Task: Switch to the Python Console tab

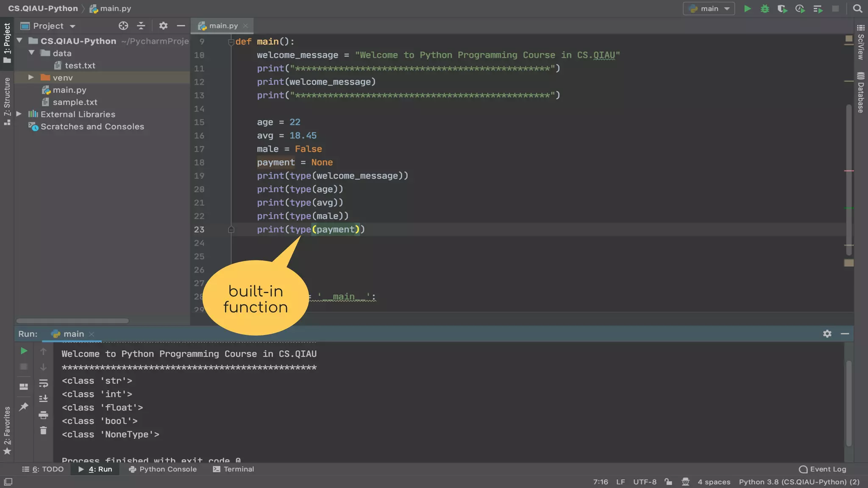Action: click(163, 469)
